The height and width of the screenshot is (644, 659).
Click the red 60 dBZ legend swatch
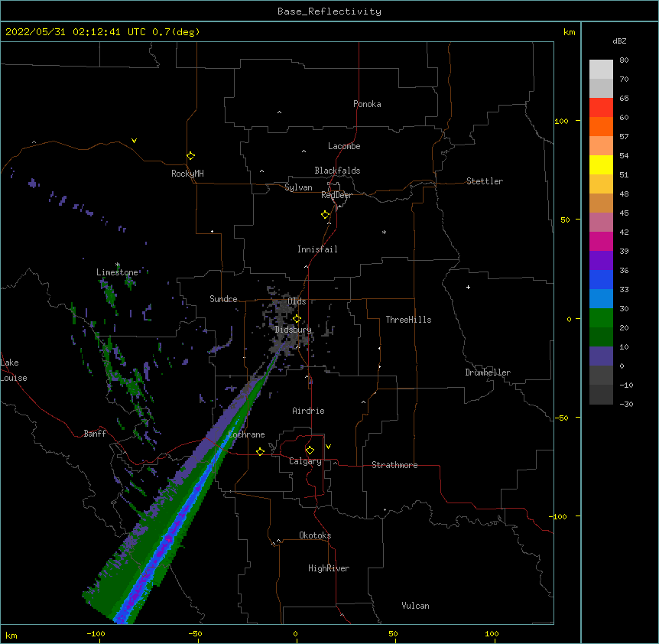point(601,108)
